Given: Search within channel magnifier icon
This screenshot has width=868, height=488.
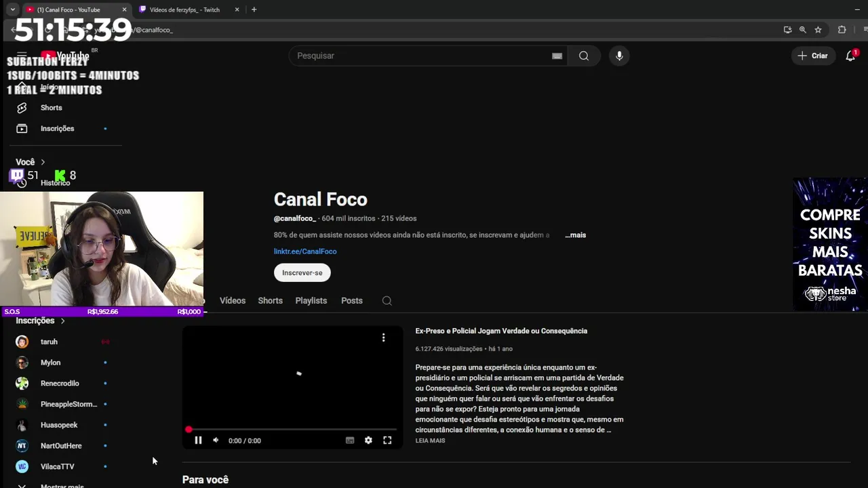Looking at the screenshot, I should pyautogui.click(x=387, y=301).
